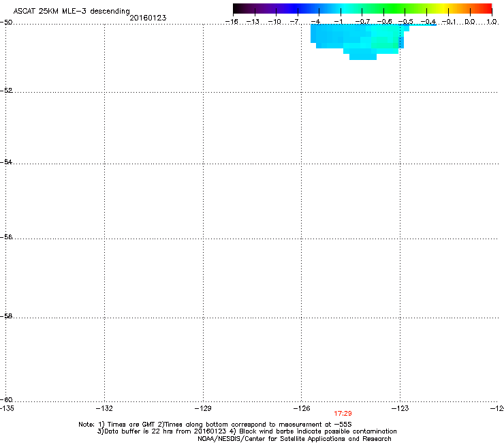
Task: Click the -129 longitude axis label
Action: coord(203,408)
